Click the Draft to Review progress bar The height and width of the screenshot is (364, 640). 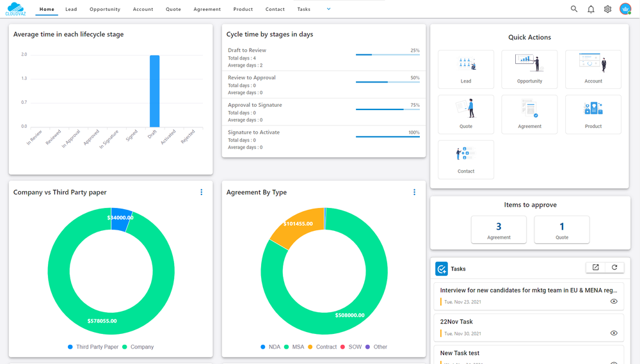(388, 54)
